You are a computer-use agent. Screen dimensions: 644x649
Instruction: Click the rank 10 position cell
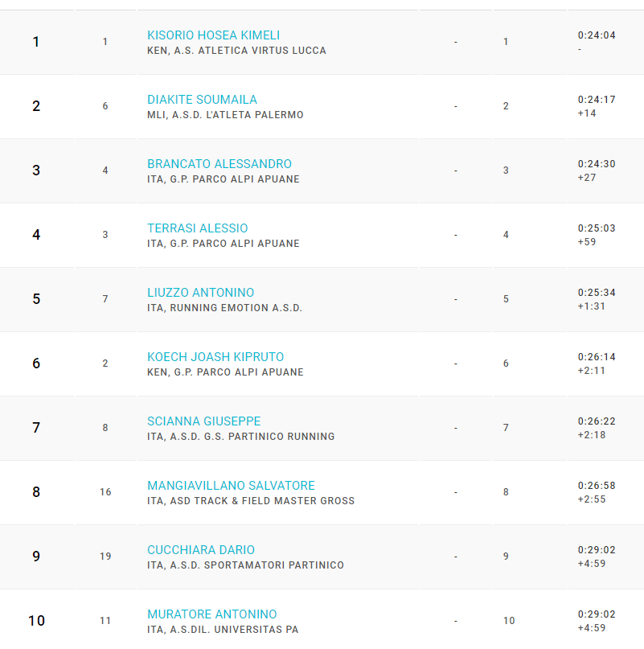[x=36, y=620]
